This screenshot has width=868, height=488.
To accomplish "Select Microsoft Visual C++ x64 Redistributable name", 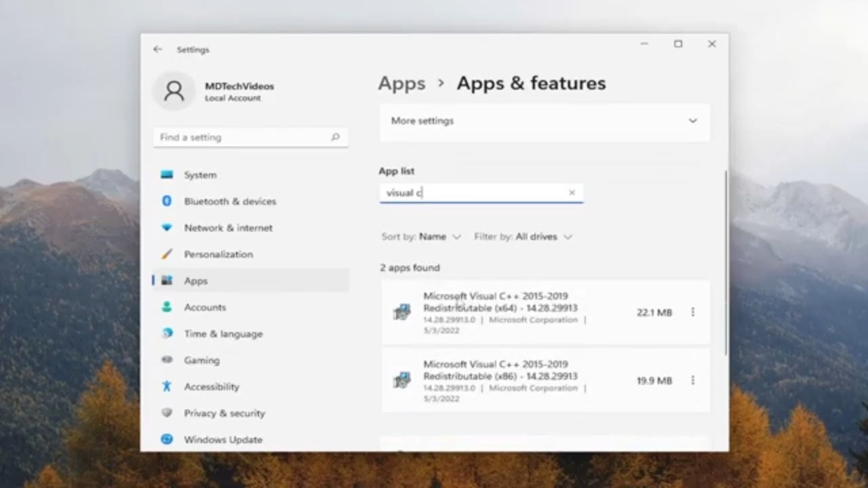I will (x=500, y=302).
